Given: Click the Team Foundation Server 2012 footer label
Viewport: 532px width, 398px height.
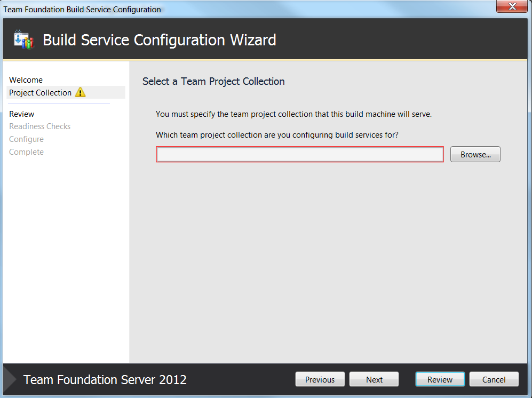Looking at the screenshot, I should (105, 379).
